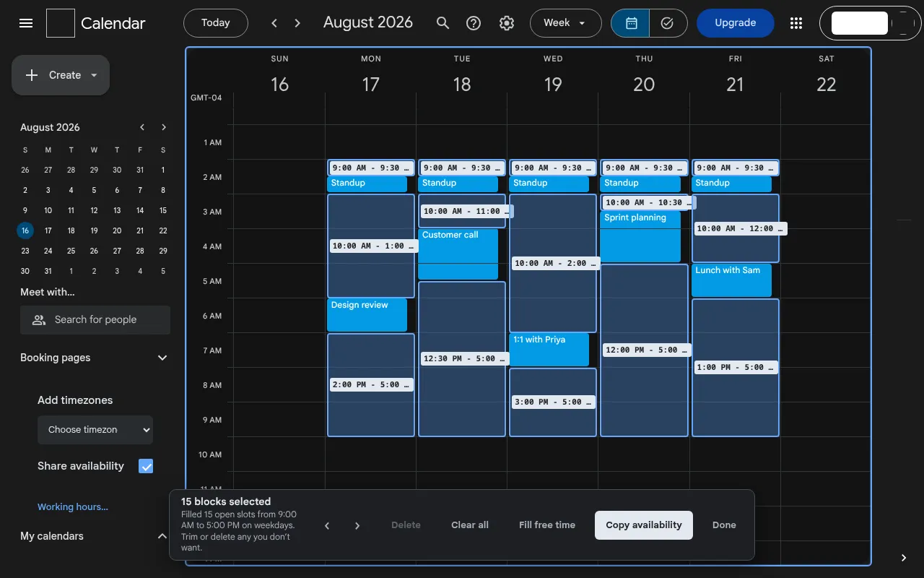Click the Today button
Image resolution: width=924 pixels, height=578 pixels.
(216, 23)
